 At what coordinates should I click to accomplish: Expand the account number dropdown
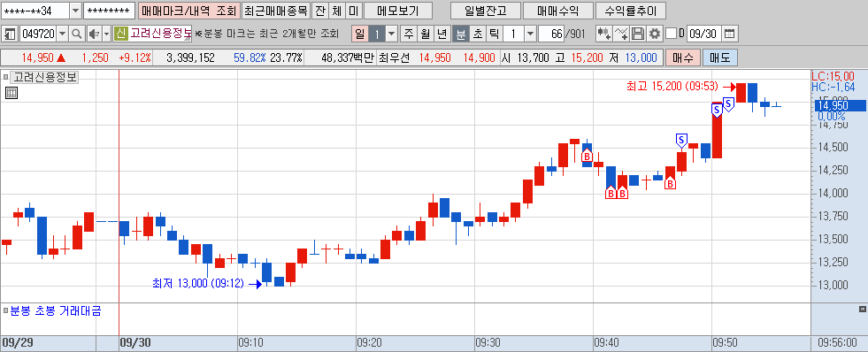(75, 11)
